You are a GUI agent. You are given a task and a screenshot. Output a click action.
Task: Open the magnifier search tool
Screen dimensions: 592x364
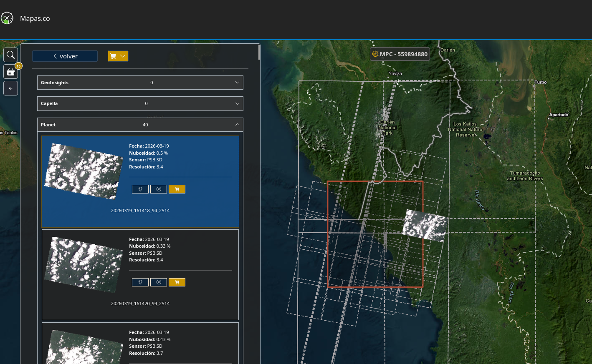[x=11, y=55]
